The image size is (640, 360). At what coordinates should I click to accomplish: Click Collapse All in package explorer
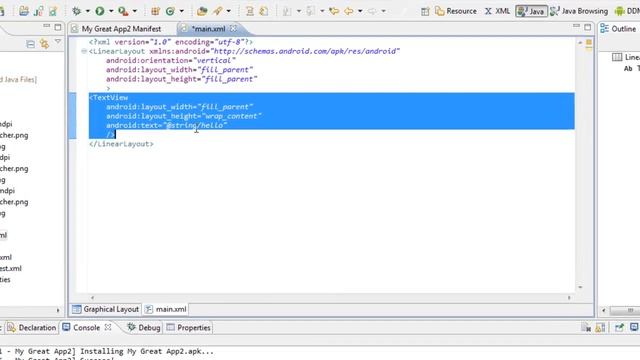click(x=30, y=44)
